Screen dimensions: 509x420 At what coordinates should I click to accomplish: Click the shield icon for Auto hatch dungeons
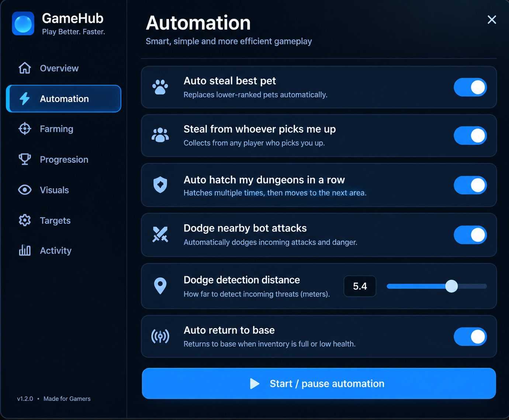(160, 185)
